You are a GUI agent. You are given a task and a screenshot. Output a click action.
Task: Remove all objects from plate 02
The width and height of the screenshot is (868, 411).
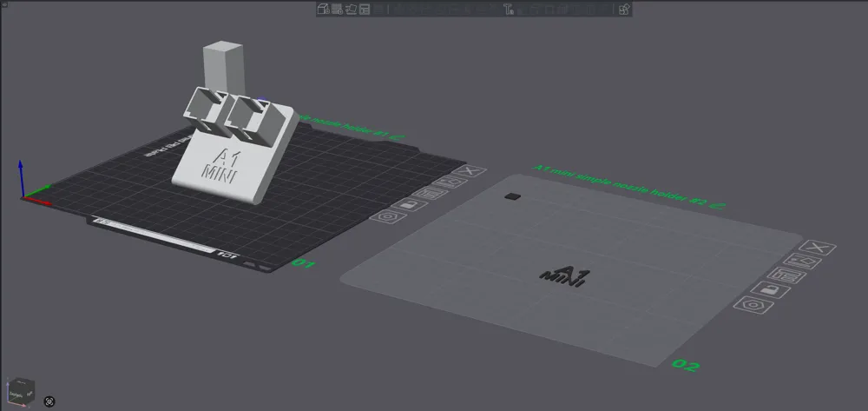coord(817,248)
